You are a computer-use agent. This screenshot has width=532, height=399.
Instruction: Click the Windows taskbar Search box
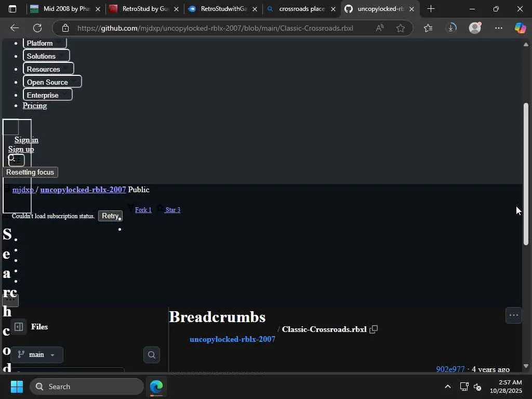coord(87,387)
